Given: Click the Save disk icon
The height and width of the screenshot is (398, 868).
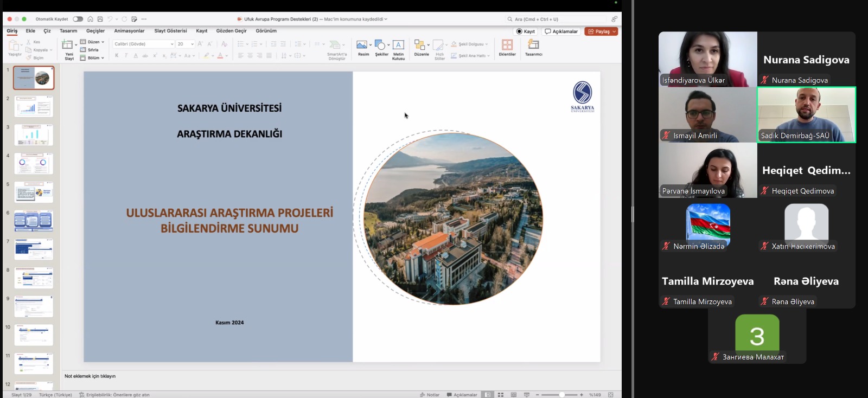Looking at the screenshot, I should pyautogui.click(x=100, y=19).
